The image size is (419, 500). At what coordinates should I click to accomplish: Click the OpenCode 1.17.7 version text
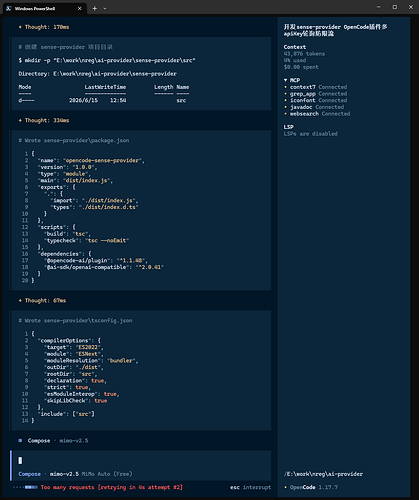point(314,487)
